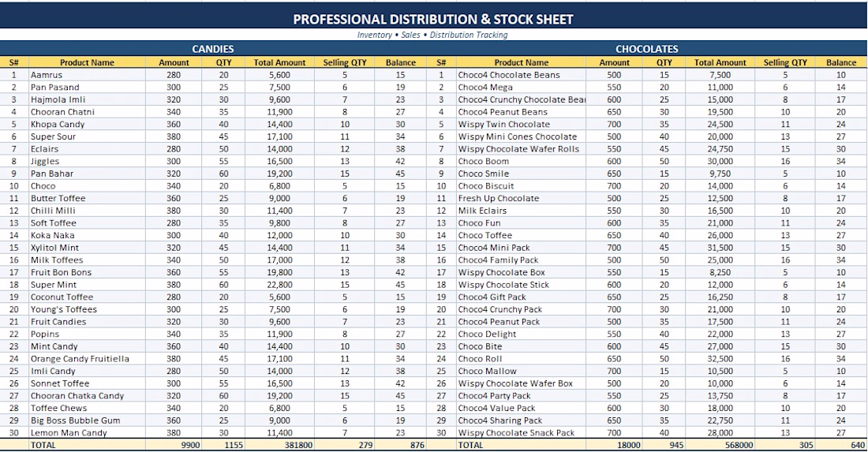
Task: Click the 'Choco Boom' cell
Action: click(x=521, y=161)
